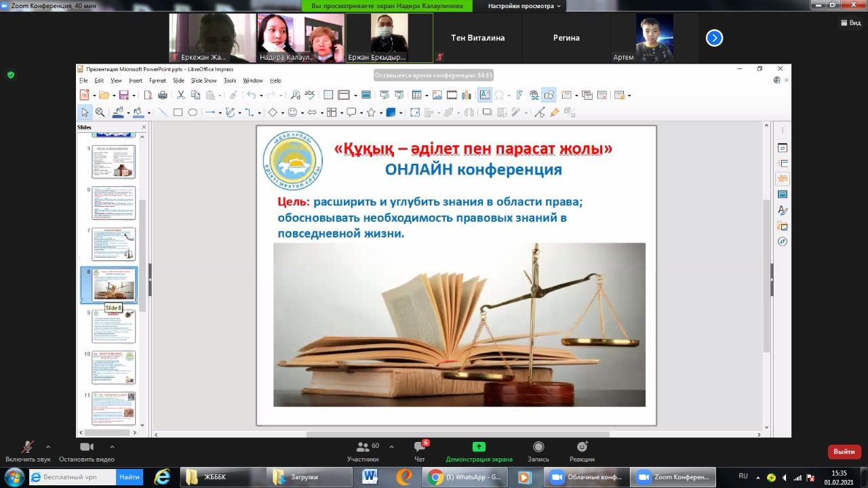Screen dimensions: 868x488
Task: Open the Format menu
Action: tap(157, 81)
